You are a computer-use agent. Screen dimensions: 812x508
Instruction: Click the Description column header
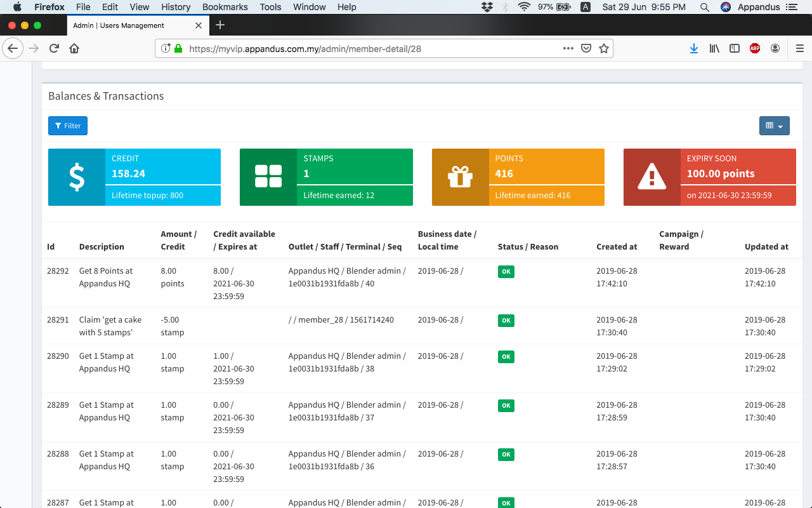(101, 246)
